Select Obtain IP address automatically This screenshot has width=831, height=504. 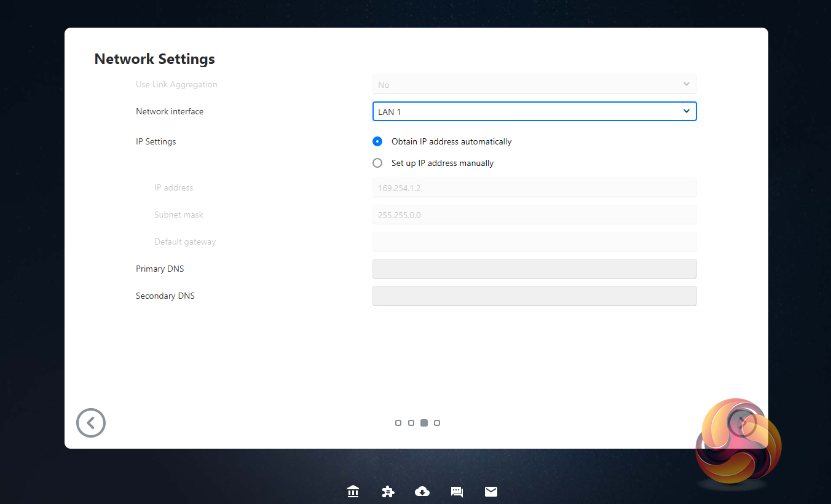[x=377, y=141]
